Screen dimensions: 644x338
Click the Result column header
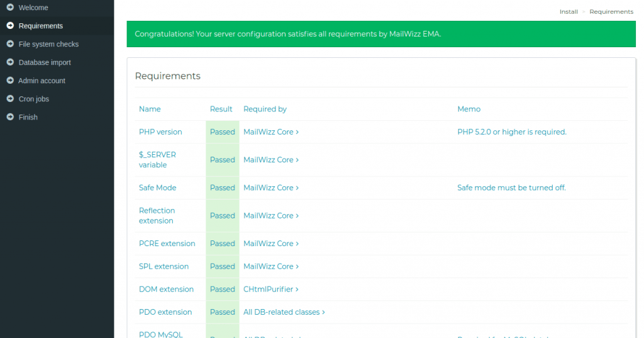(x=221, y=109)
